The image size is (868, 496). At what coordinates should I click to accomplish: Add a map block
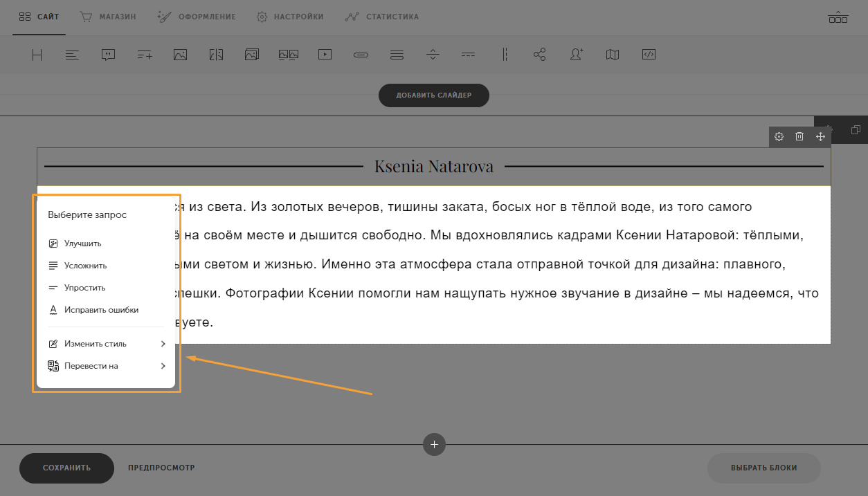coord(612,55)
